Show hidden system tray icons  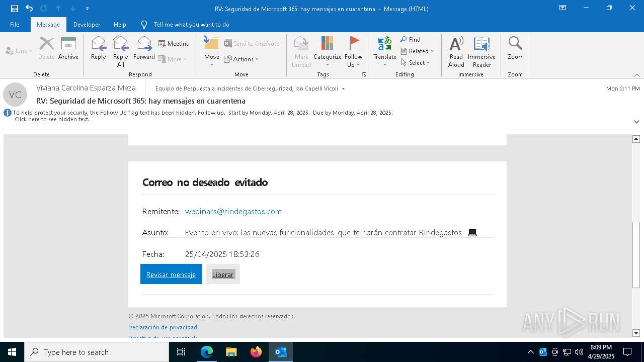pos(531,352)
